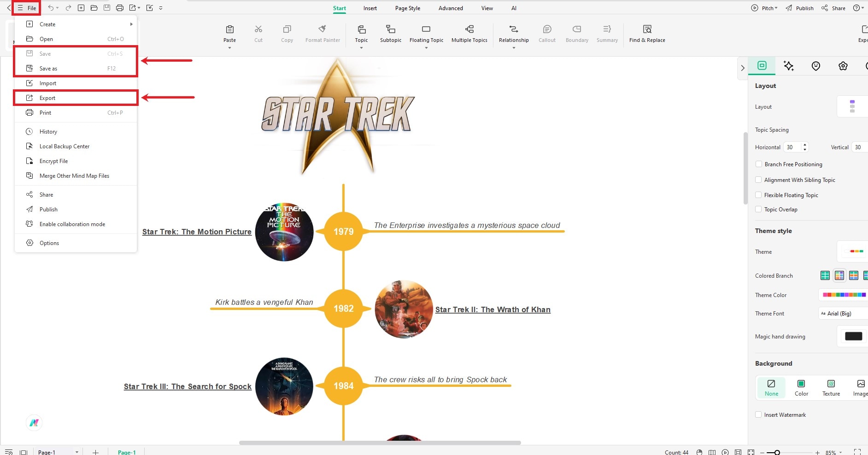Click the Import icon in quick toolbar
The width and height of the screenshot is (868, 455).
(149, 8)
